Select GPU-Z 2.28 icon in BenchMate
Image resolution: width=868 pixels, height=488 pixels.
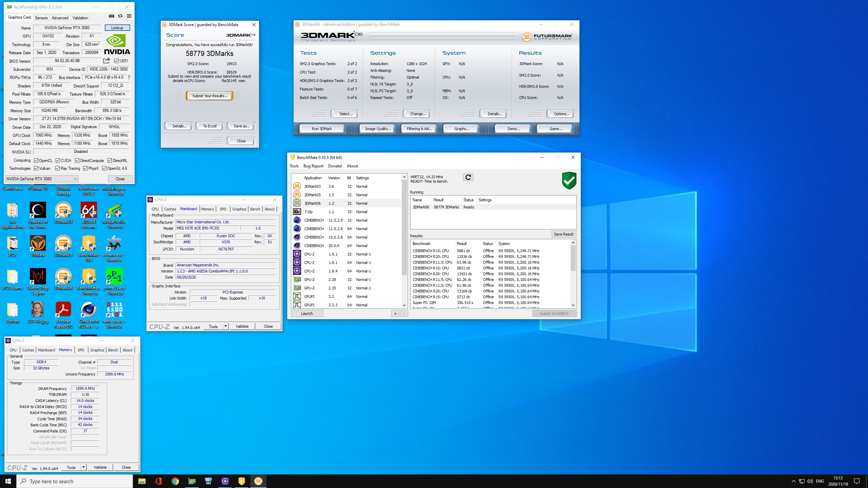pos(297,279)
